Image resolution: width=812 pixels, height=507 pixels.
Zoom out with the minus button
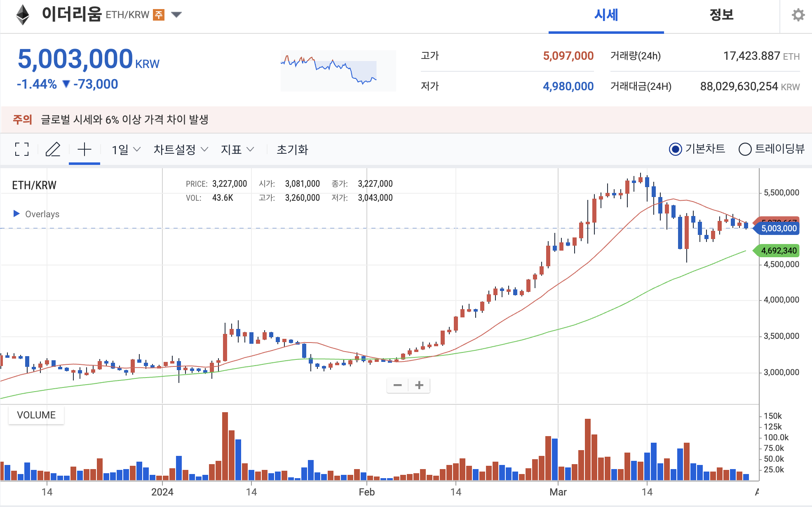[397, 385]
